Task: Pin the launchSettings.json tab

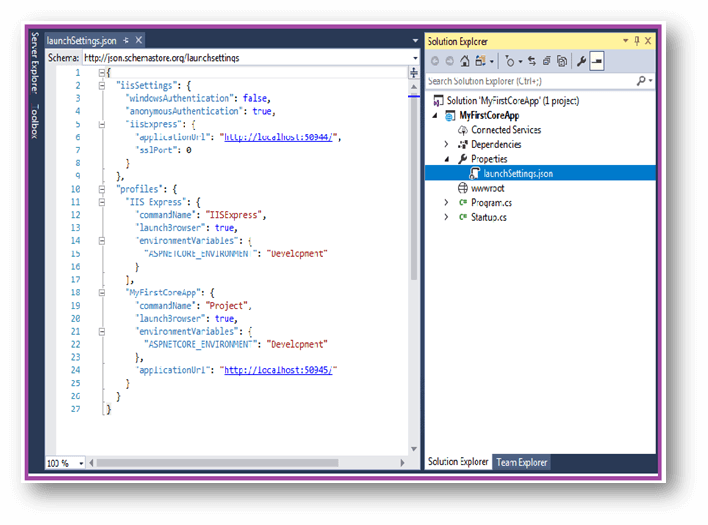Action: coord(126,41)
